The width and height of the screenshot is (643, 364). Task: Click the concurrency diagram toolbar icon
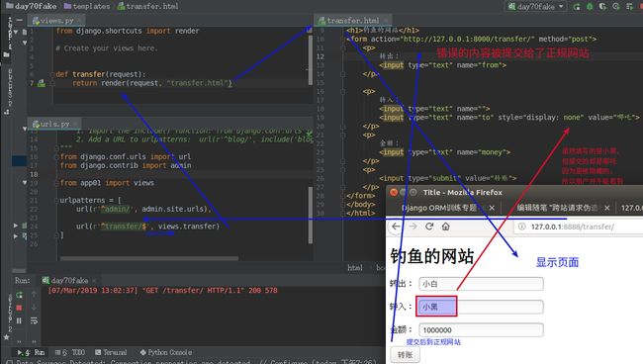629,6
